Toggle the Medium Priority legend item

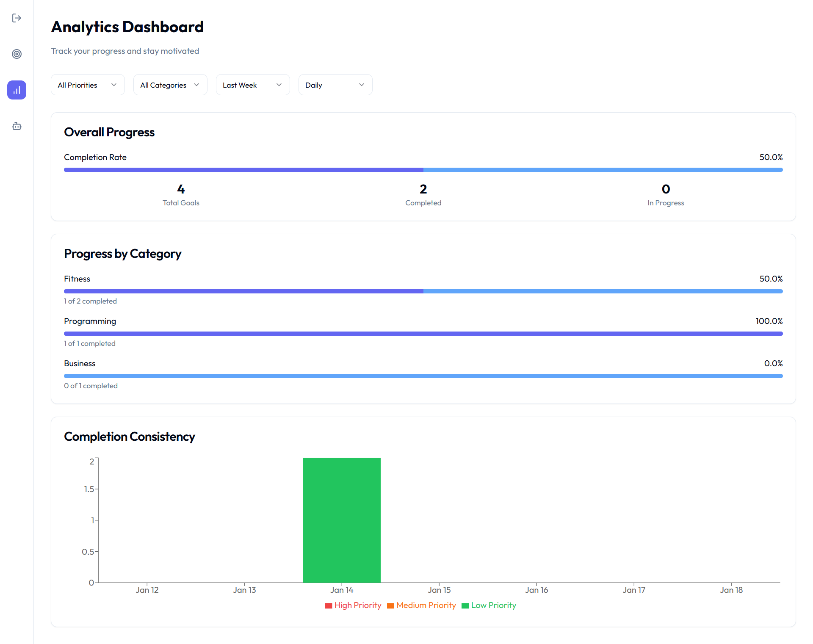click(x=421, y=605)
